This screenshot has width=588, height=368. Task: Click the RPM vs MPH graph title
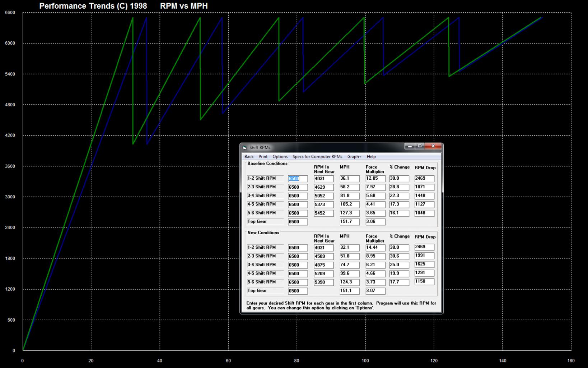(184, 6)
